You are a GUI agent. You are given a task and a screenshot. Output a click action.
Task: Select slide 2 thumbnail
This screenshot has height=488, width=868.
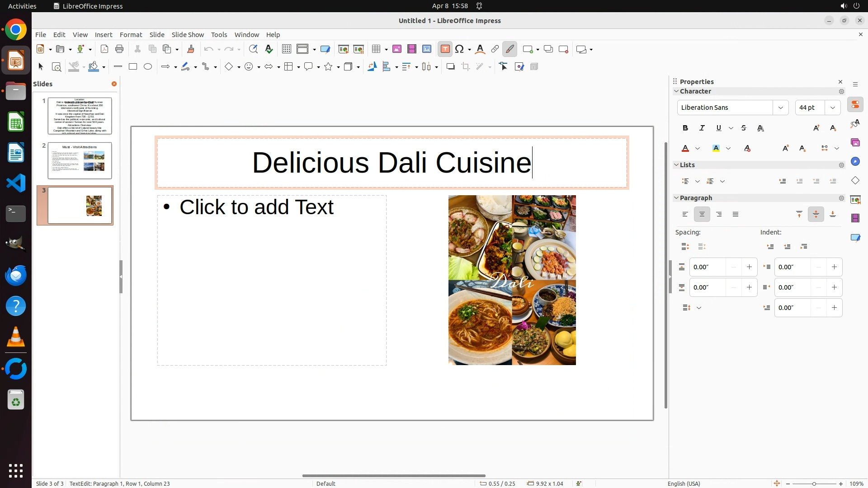(80, 160)
